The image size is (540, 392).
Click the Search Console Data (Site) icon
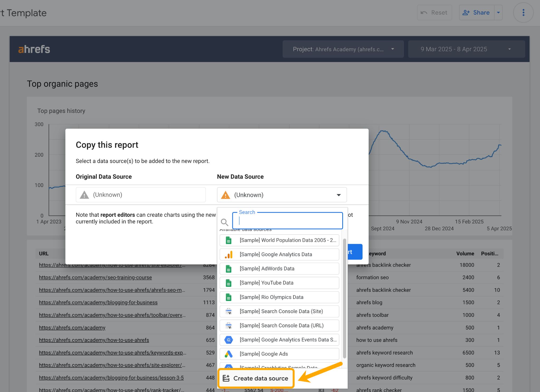(x=229, y=311)
